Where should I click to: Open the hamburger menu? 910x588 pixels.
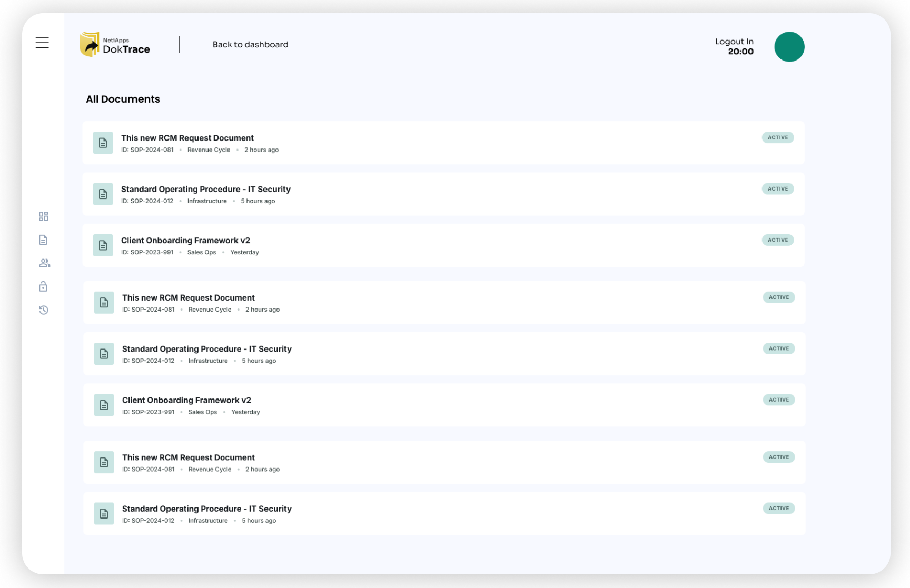tap(42, 43)
